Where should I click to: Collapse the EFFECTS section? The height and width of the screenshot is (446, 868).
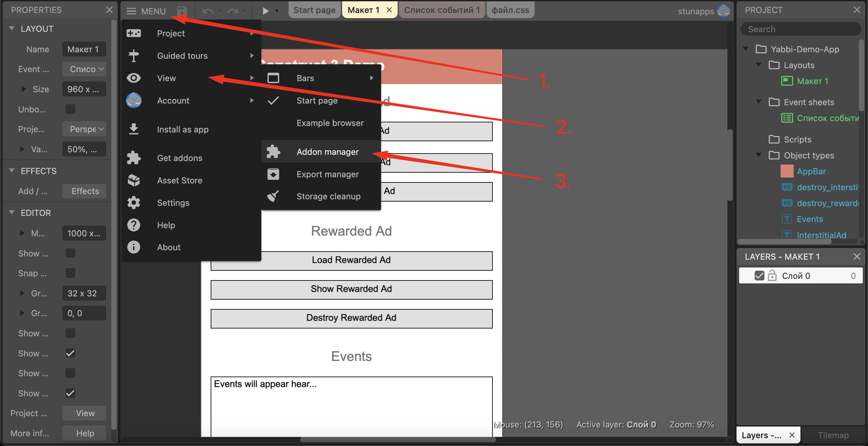point(12,171)
